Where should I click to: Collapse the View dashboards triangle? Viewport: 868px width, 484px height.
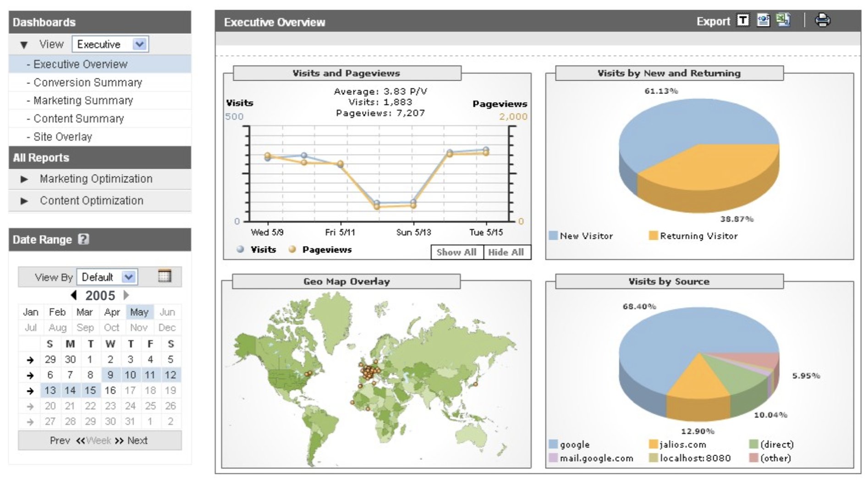coord(24,45)
